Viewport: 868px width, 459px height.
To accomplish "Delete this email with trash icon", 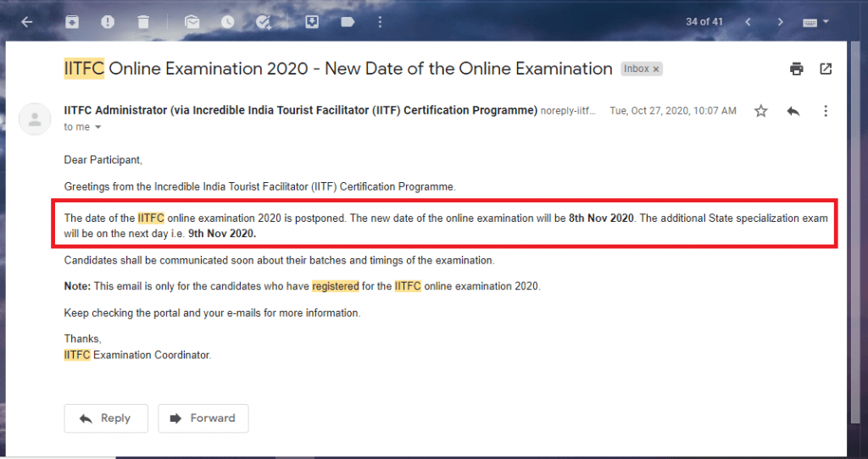I will click(x=143, y=21).
